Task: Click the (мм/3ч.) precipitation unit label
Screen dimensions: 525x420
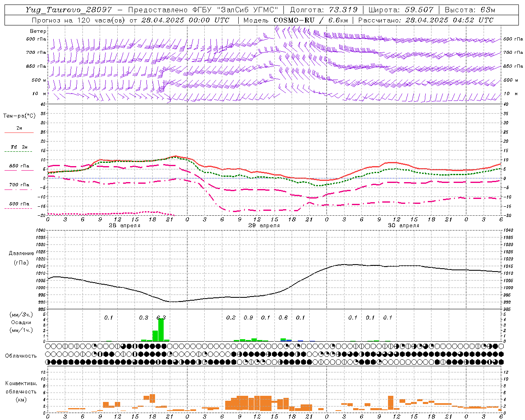Action: [21, 315]
